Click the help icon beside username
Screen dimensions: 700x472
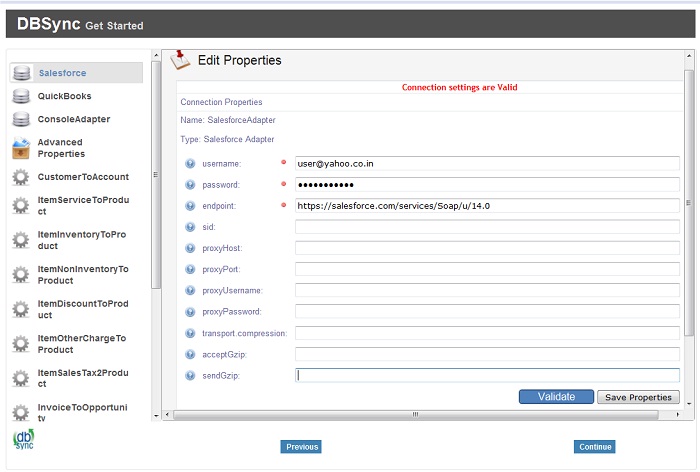(x=190, y=163)
